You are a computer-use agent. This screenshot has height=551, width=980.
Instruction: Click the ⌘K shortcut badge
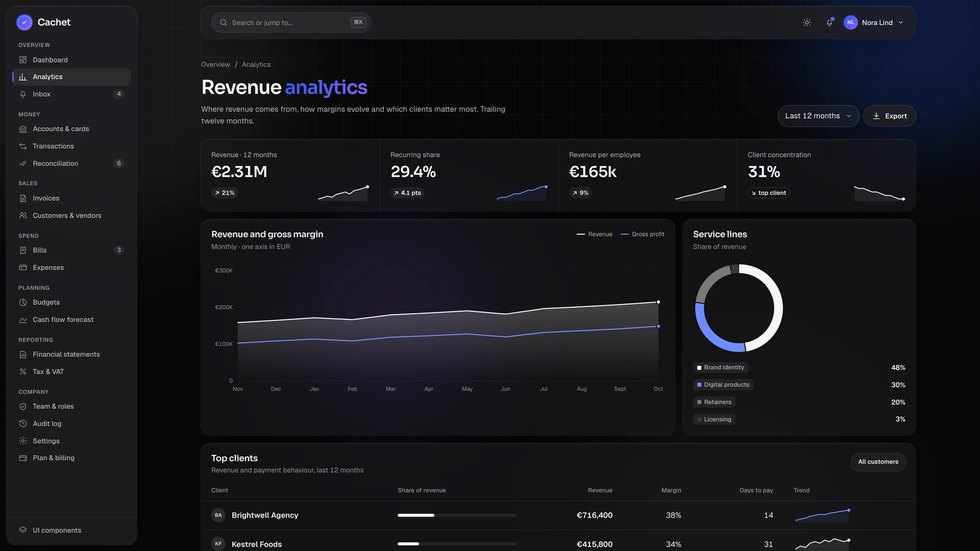pyautogui.click(x=358, y=22)
